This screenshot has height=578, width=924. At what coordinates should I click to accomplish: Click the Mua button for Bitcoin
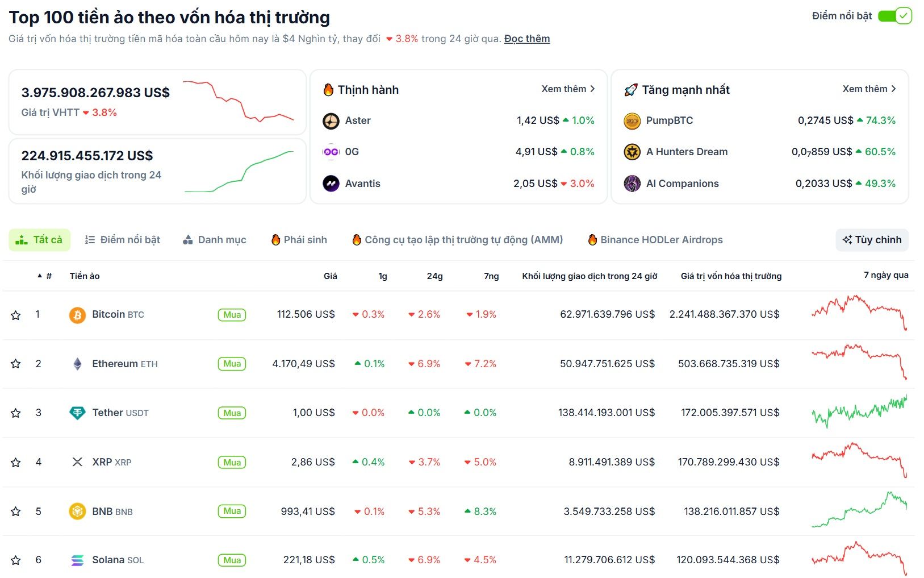[x=231, y=314]
